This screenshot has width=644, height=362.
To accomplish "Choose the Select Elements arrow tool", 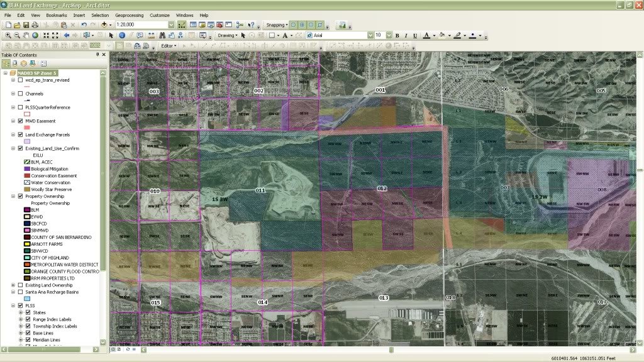I will point(111,36).
